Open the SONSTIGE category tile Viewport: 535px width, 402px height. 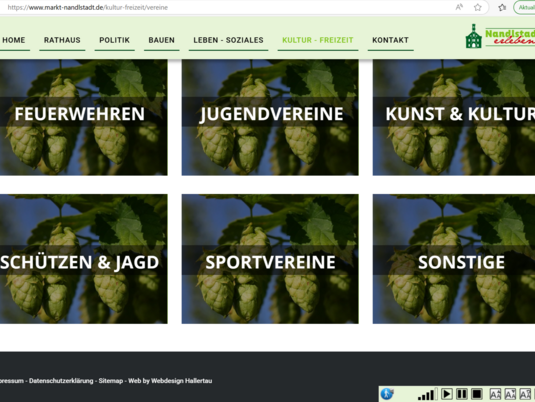click(x=454, y=259)
